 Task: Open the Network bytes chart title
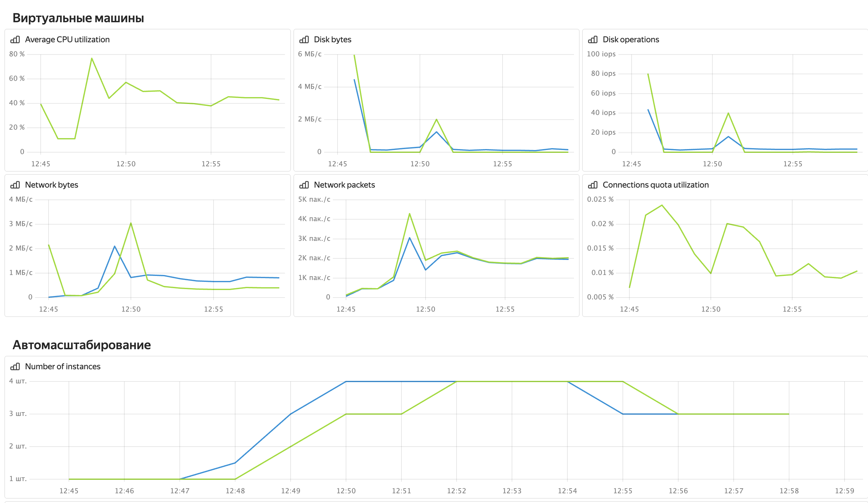52,185
